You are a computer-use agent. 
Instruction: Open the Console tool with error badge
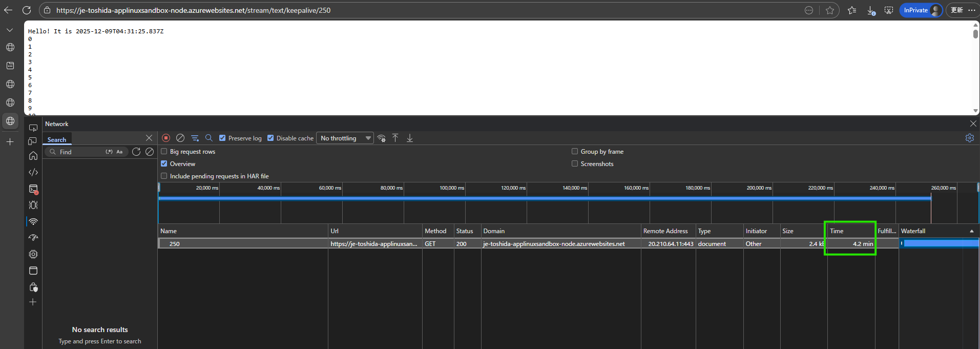click(x=33, y=189)
